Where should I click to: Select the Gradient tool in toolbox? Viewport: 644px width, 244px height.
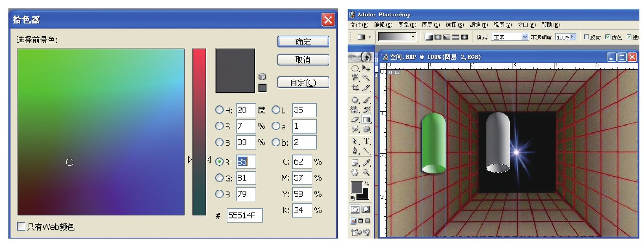(366, 120)
